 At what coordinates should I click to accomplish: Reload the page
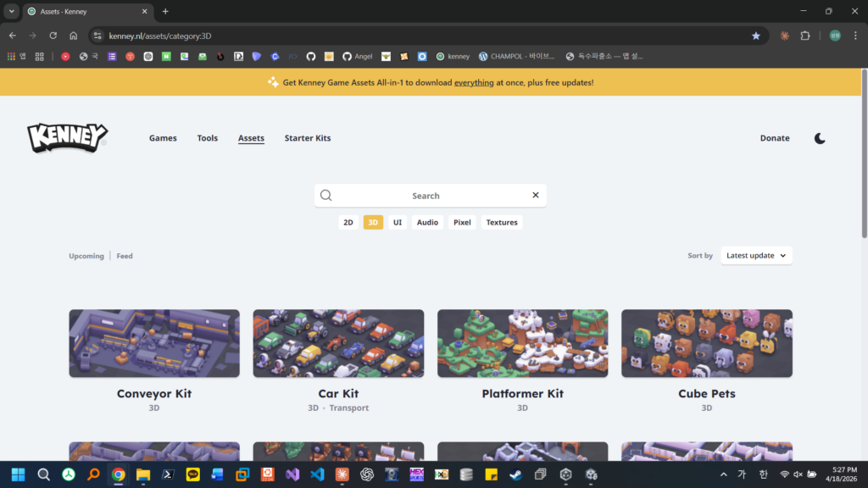click(53, 36)
